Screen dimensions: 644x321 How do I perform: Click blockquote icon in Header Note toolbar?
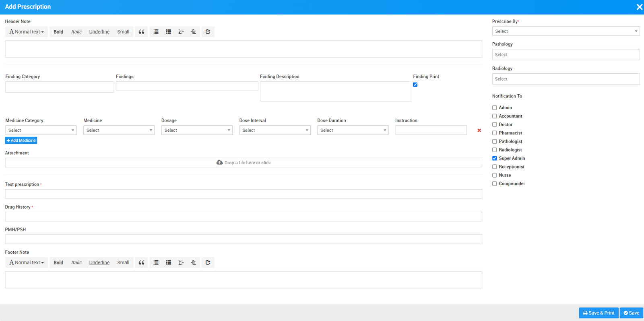[x=141, y=32]
